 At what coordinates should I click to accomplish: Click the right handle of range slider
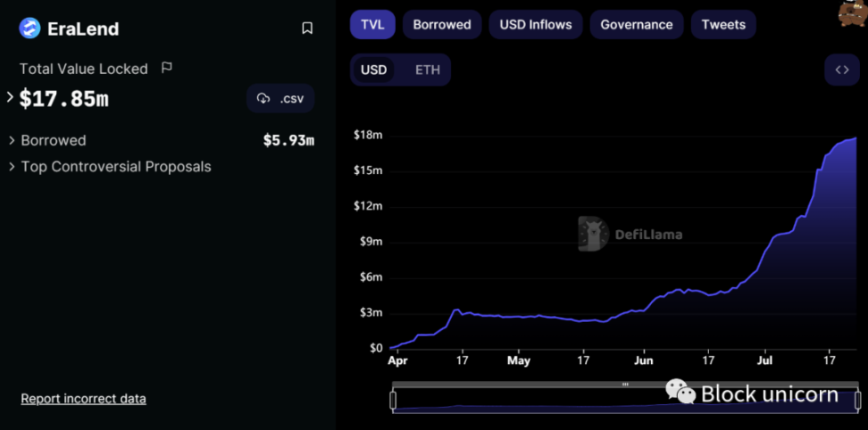(857, 400)
